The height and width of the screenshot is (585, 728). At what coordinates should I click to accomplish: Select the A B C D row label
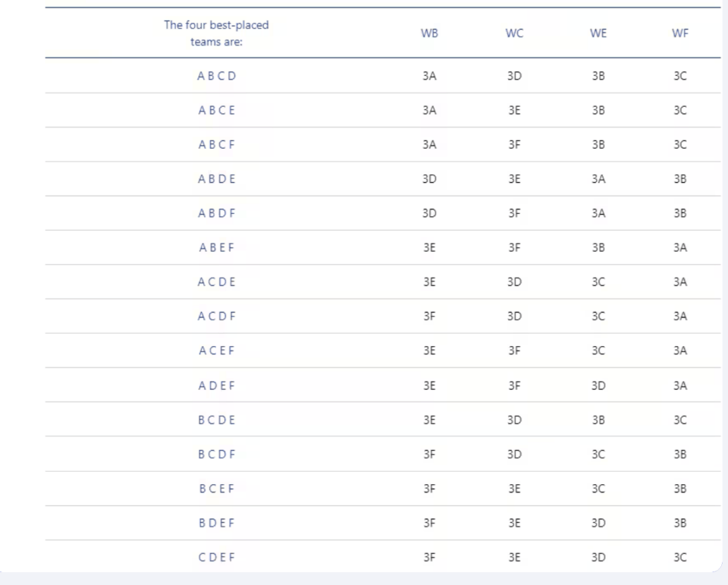(x=216, y=76)
